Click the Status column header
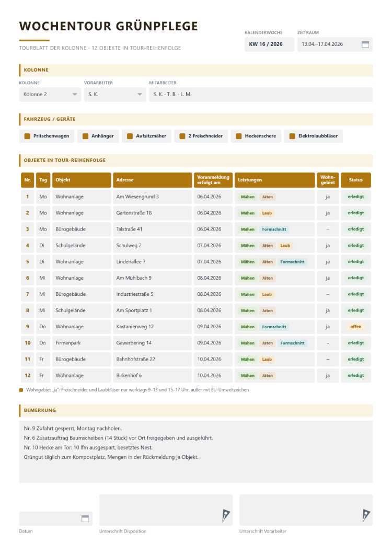 [x=355, y=180]
